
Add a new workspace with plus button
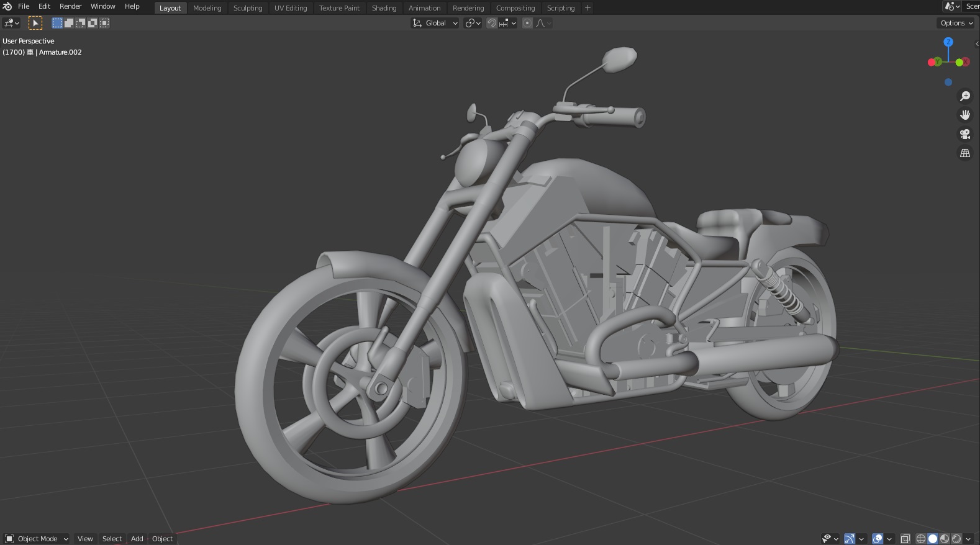point(588,8)
